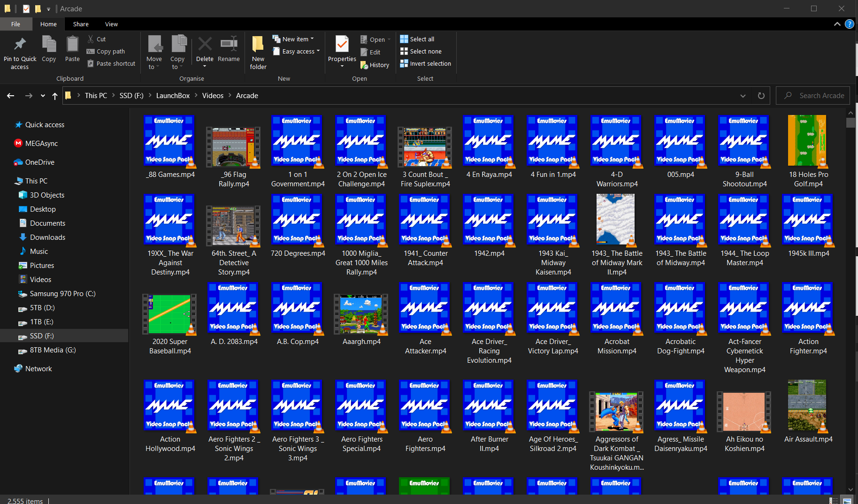Switch to the Share ribbon tab
This screenshot has height=504, width=858.
(x=81, y=24)
